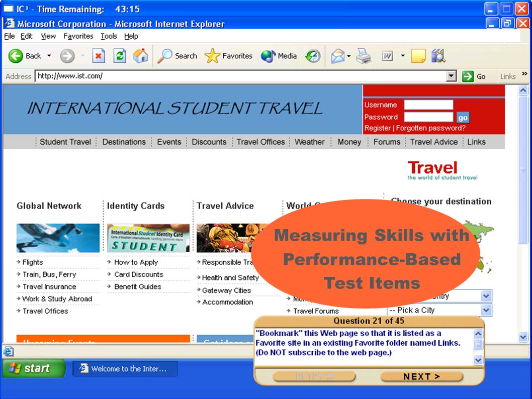Viewport: 532px width, 399px height.
Task: Open the Favorites star toolbar button
Action: (x=228, y=56)
